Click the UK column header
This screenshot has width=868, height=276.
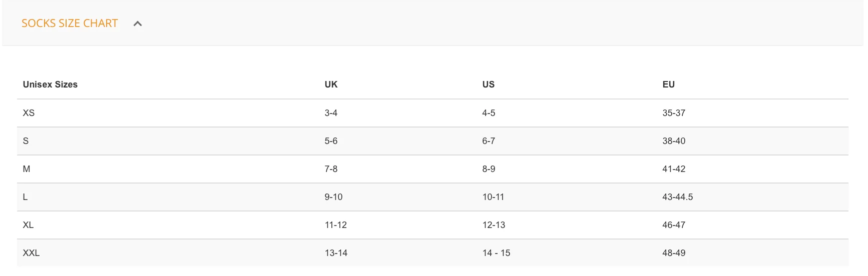(x=331, y=84)
